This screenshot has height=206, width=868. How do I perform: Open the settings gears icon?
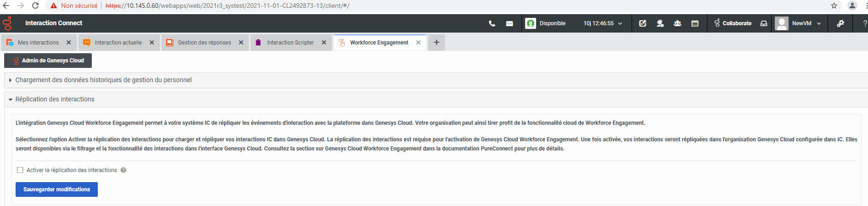pos(840,23)
